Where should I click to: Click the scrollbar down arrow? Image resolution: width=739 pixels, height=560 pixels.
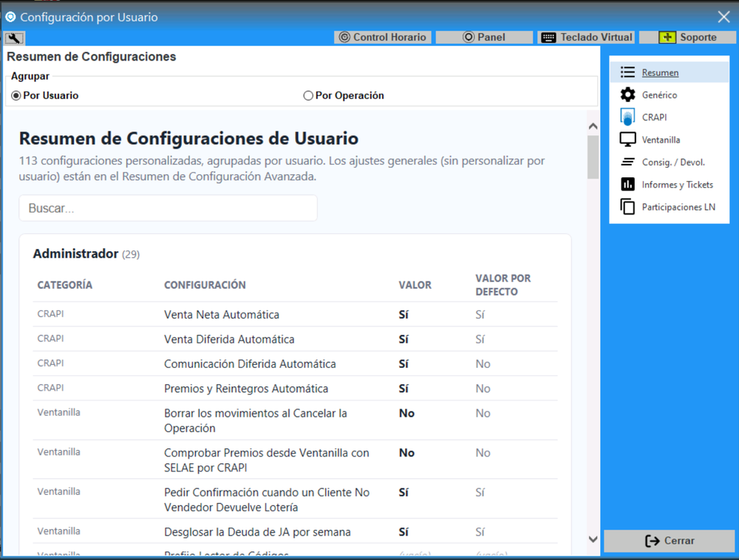pos(593,539)
